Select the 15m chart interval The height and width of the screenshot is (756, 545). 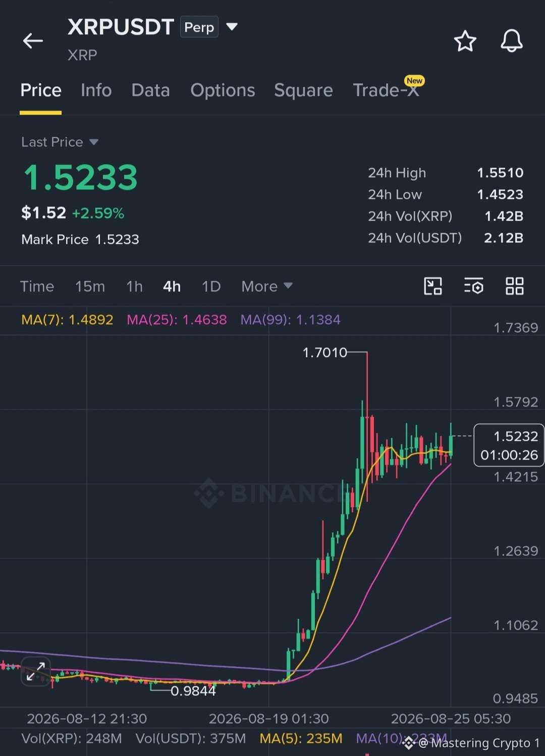click(90, 286)
